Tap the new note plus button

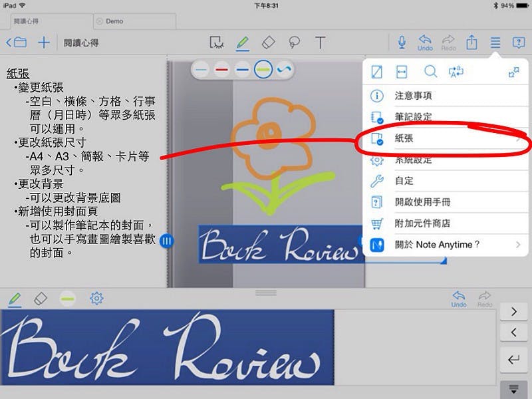pyautogui.click(x=43, y=43)
